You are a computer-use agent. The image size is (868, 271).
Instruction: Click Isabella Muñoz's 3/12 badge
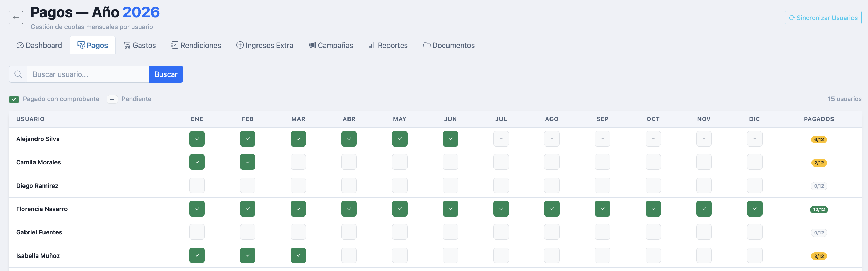point(819,256)
